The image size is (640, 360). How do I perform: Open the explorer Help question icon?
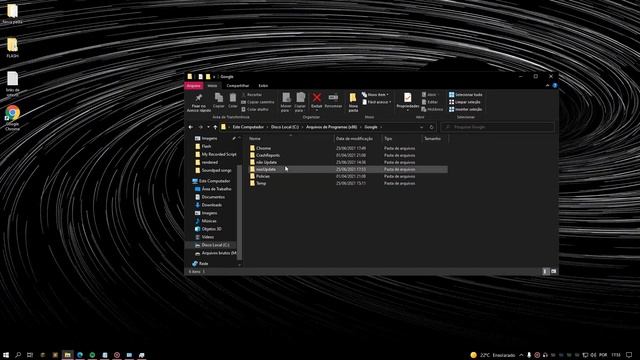pyautogui.click(x=555, y=86)
